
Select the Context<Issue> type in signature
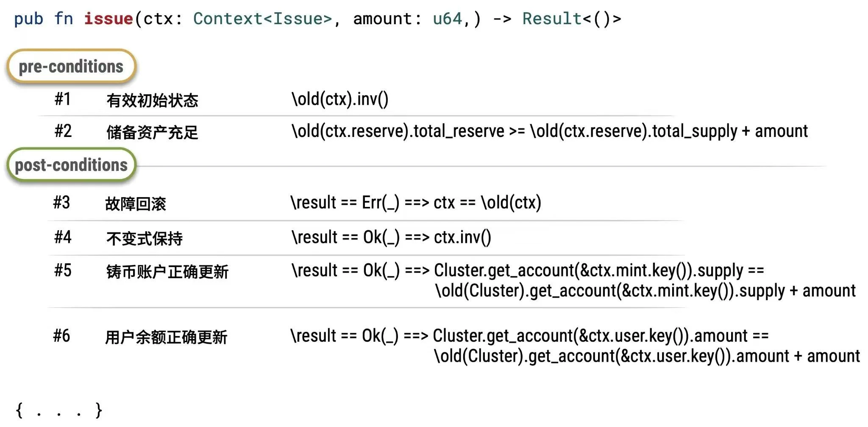click(x=262, y=19)
